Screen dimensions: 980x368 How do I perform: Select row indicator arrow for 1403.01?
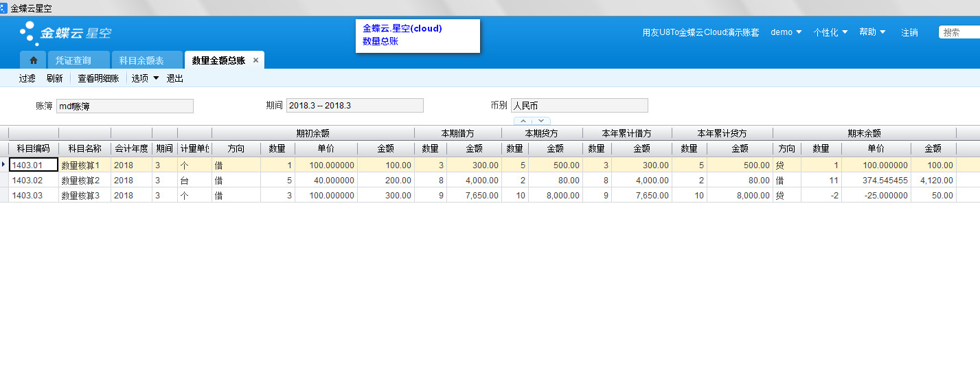click(x=4, y=165)
